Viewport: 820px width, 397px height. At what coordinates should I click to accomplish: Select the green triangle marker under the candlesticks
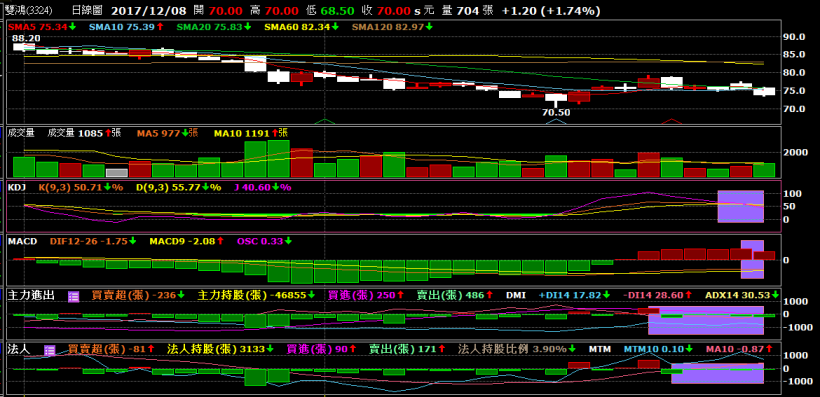[325, 121]
